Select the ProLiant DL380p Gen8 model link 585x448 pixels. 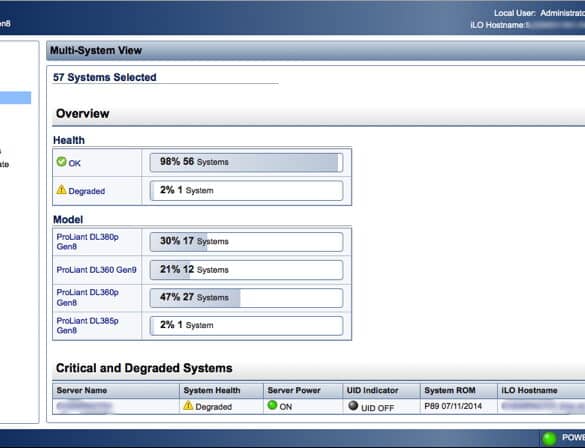[88, 242]
